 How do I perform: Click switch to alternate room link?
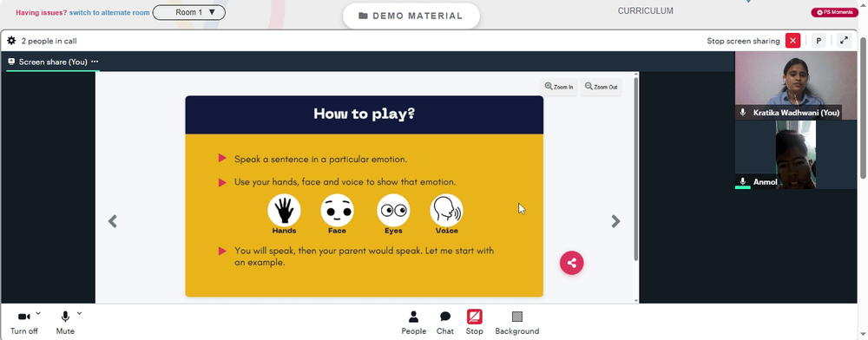(109, 12)
